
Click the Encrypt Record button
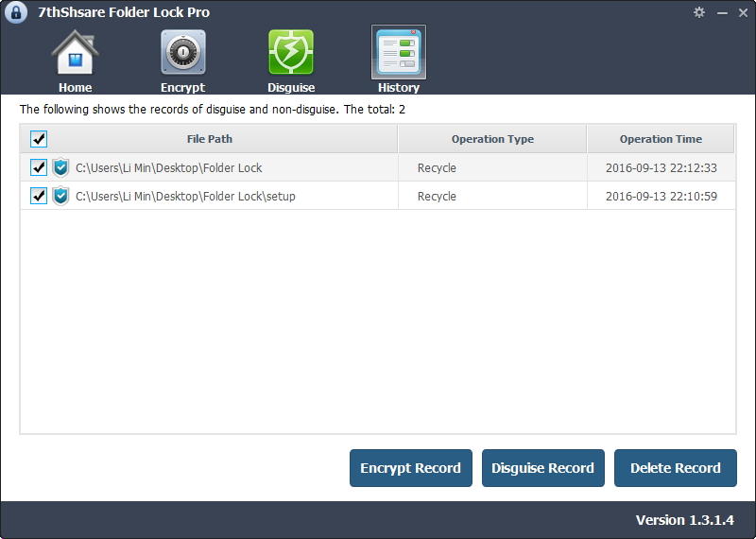click(x=411, y=468)
